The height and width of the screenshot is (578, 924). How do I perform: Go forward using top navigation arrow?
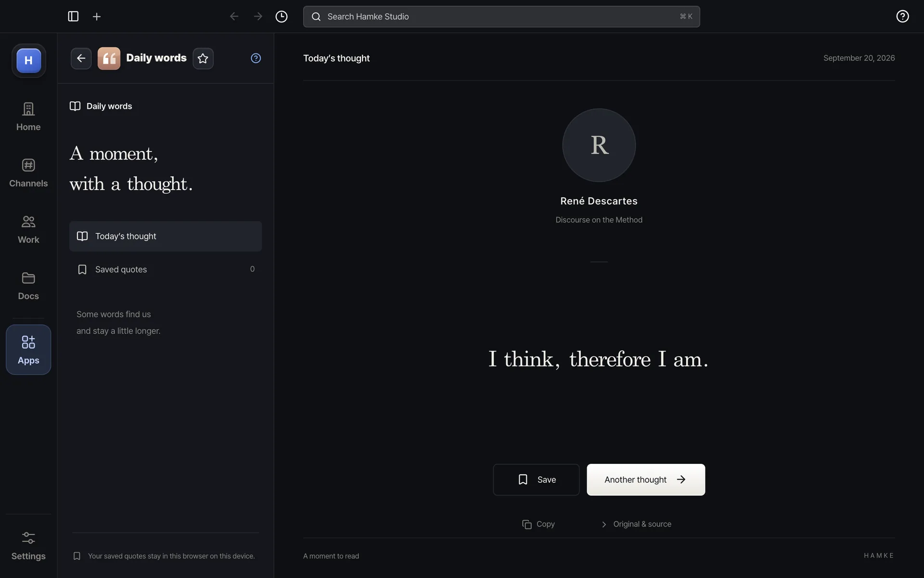(258, 16)
